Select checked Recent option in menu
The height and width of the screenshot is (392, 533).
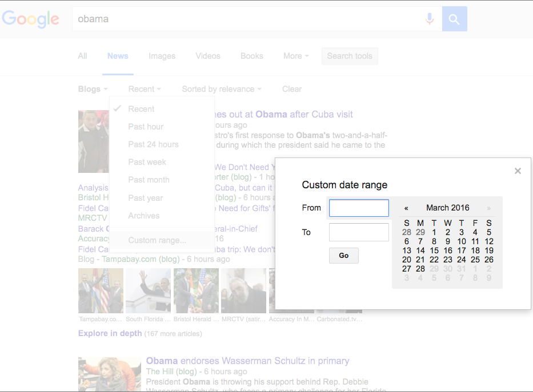(162, 109)
